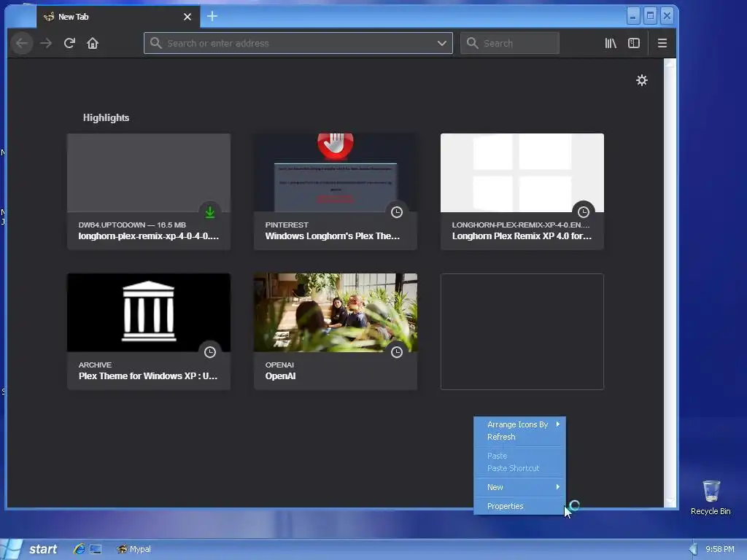Click inside the Search box
Screen dimensions: 747x560
pyautogui.click(x=510, y=43)
